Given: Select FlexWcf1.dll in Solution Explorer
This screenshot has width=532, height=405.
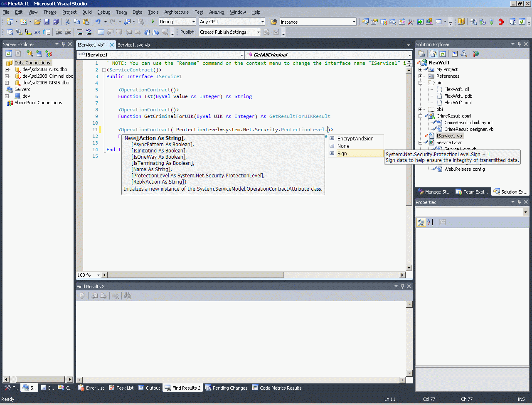Looking at the screenshot, I should (x=456, y=89).
